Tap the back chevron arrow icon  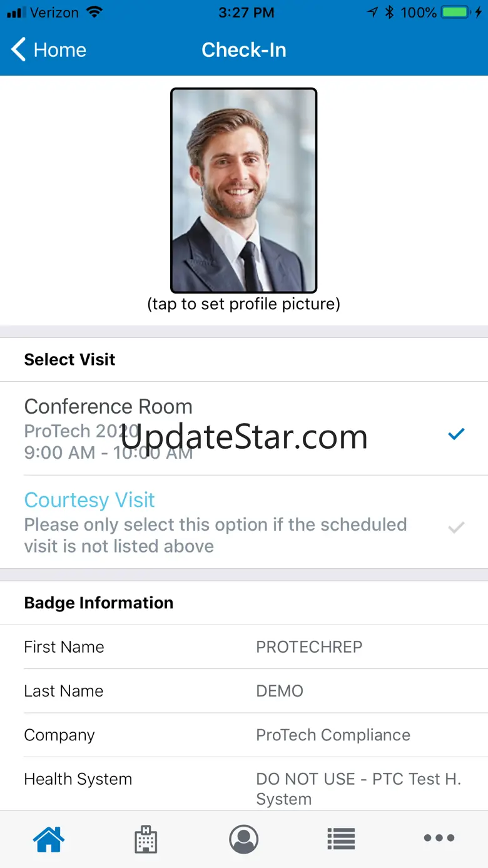click(19, 50)
